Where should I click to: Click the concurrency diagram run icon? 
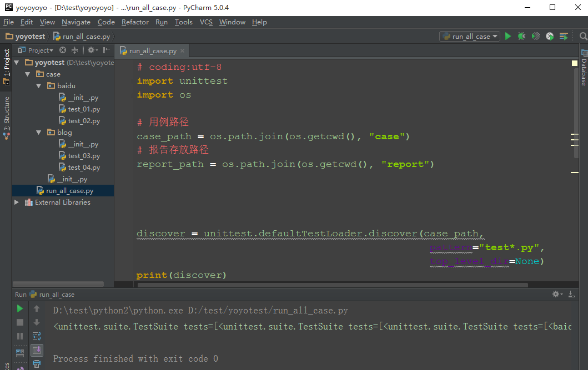[564, 36]
